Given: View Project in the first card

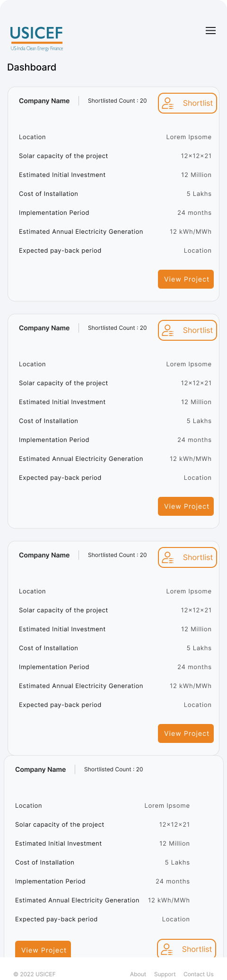Looking at the screenshot, I should point(186,279).
